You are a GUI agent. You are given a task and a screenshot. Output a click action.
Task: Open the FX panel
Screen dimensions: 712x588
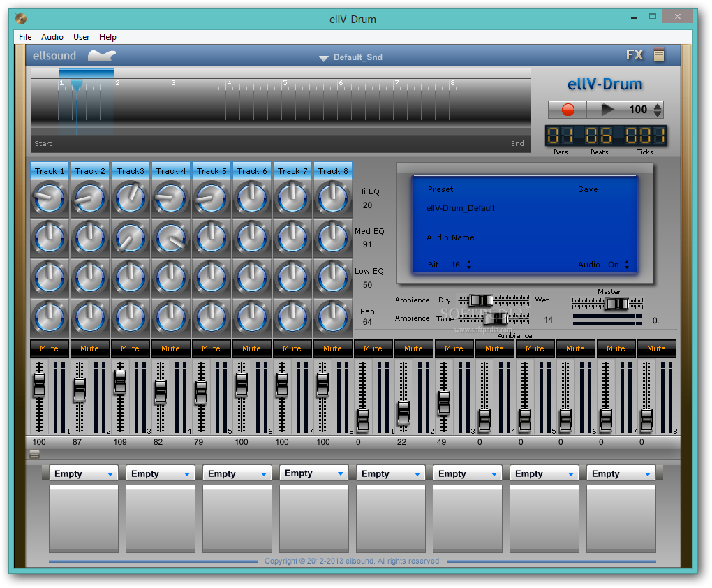click(635, 55)
